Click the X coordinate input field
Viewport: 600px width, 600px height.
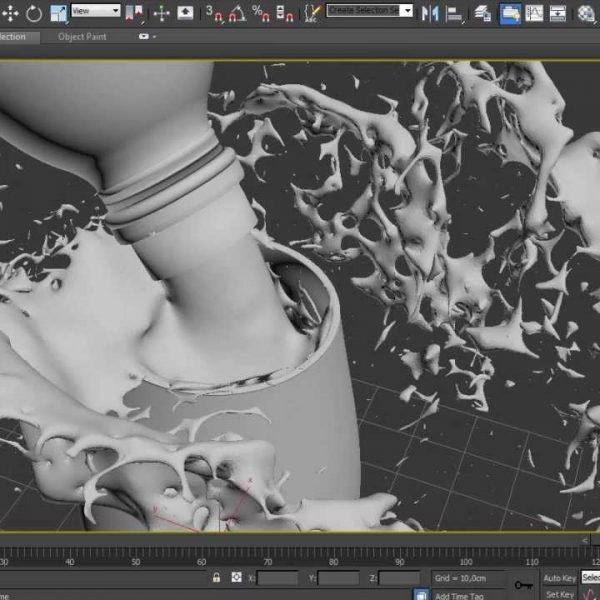click(x=277, y=578)
